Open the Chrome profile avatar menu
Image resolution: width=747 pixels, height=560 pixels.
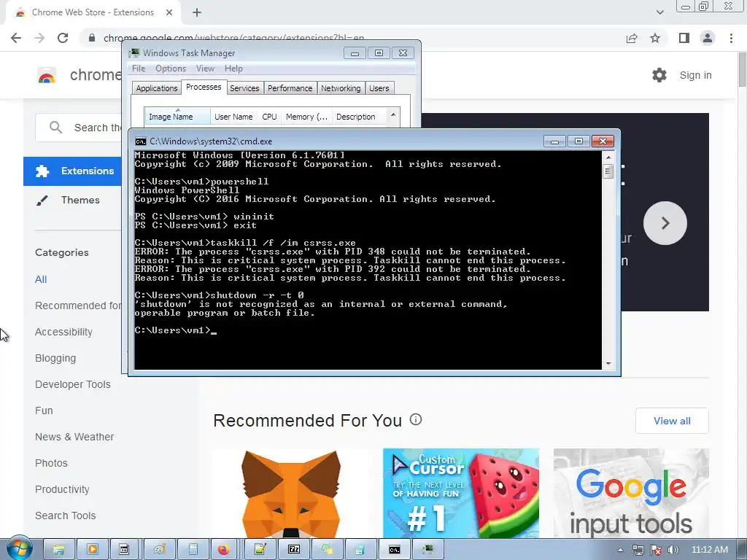point(708,38)
